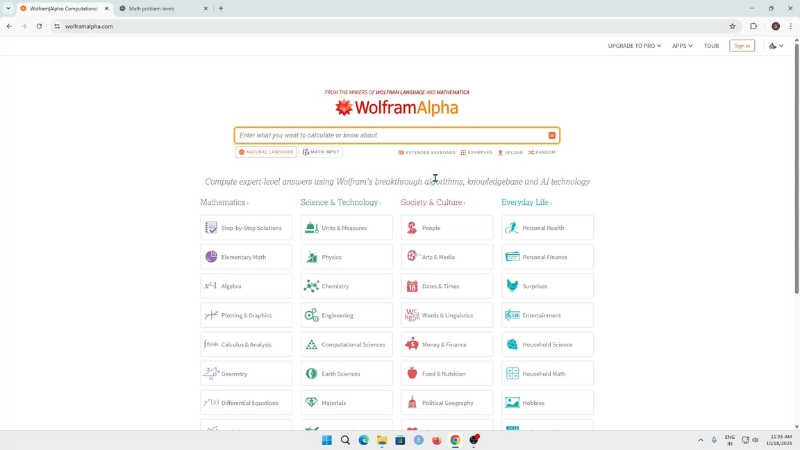Switch to Math problem levels tab
800x450 pixels.
[163, 9]
